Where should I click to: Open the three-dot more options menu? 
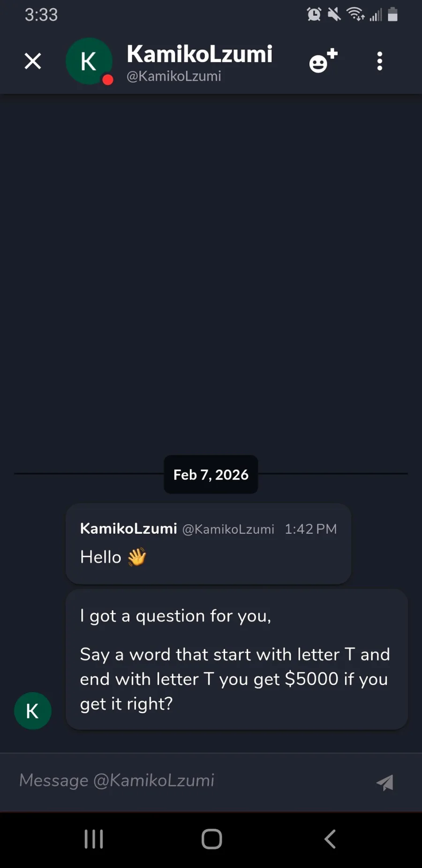[380, 61]
